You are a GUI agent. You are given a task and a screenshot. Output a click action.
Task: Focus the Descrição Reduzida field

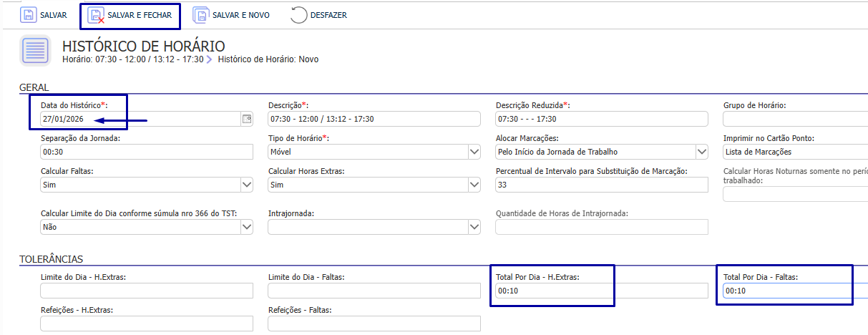601,119
